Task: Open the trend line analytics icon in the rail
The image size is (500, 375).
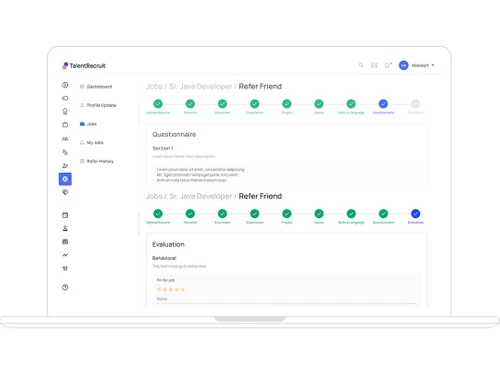Action: point(65,255)
